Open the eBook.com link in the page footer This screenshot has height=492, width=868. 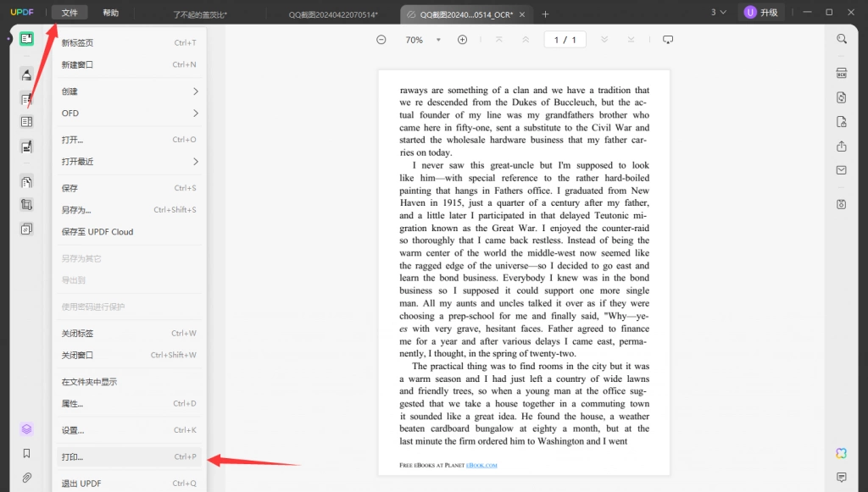click(481, 466)
